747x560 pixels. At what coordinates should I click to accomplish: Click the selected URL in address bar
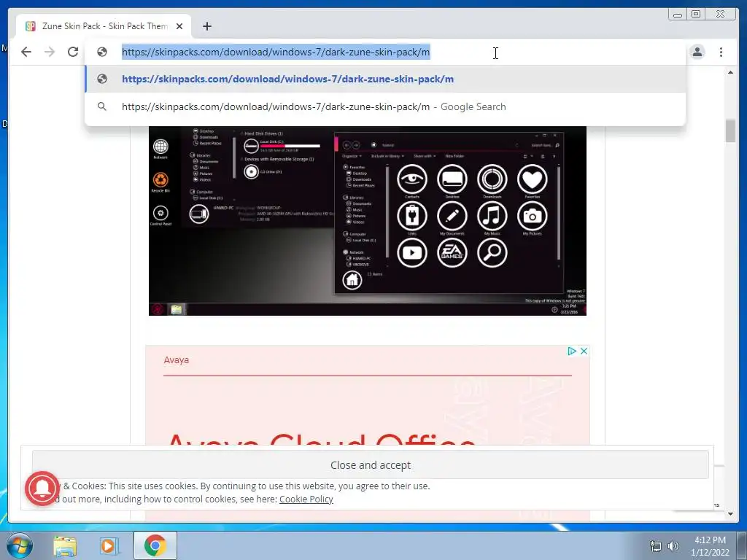click(x=276, y=52)
